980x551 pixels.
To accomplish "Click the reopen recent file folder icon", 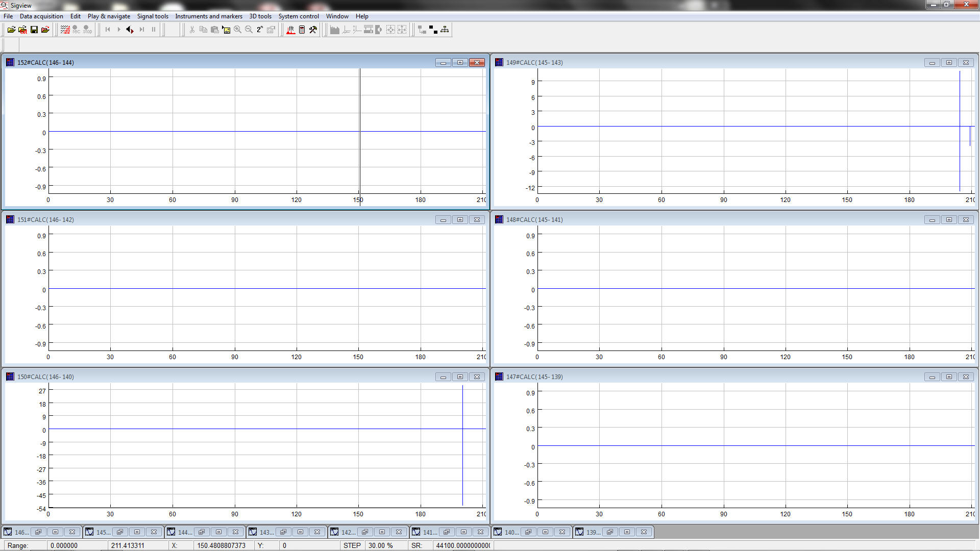I will [45, 30].
